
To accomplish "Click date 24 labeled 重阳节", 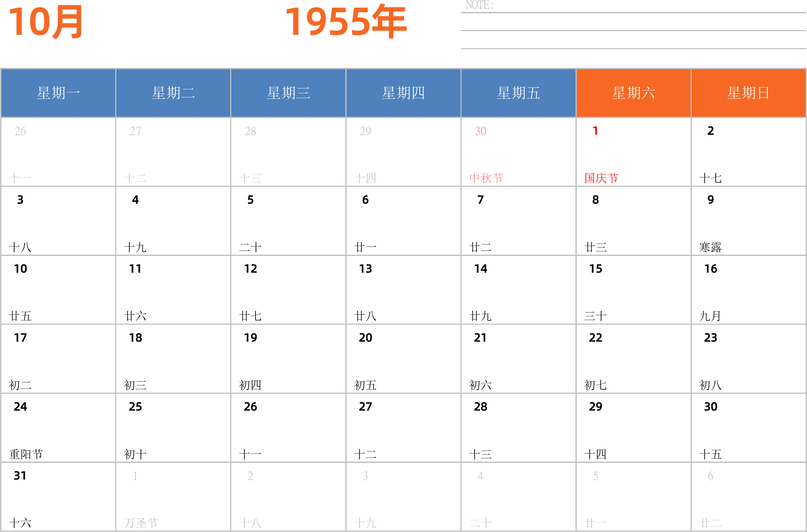I will coord(58,428).
